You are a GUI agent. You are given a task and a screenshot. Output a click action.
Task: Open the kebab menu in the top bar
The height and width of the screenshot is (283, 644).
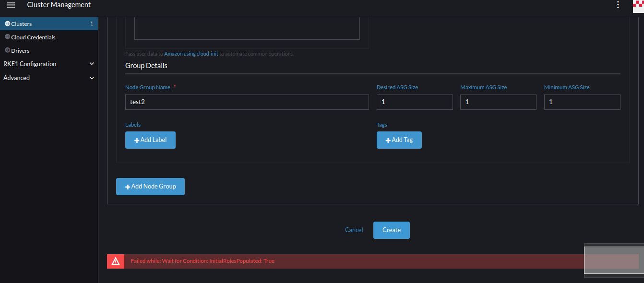coord(618,5)
